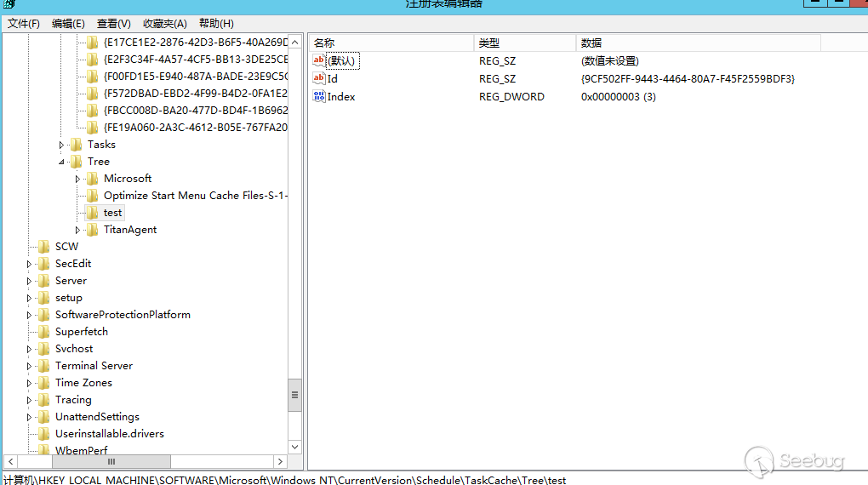Expand the Server key
868x485 pixels.
(29, 282)
